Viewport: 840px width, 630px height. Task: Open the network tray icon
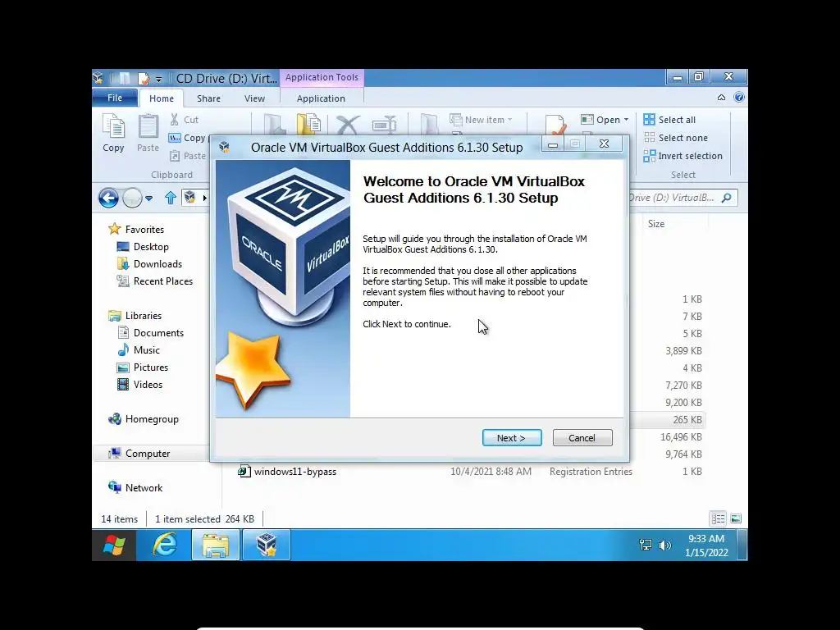(646, 546)
